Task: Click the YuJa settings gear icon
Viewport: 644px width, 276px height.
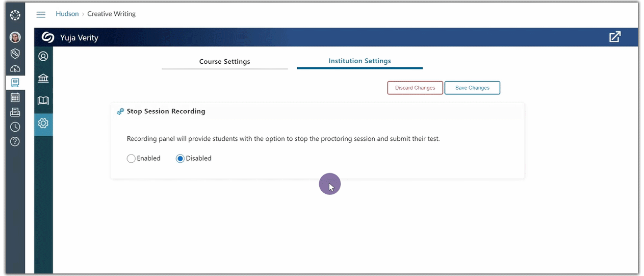Action: [43, 123]
